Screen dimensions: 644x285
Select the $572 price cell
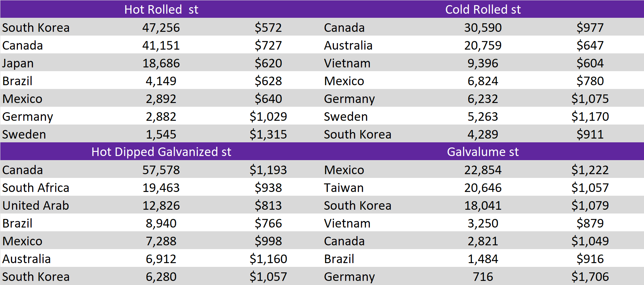click(x=268, y=27)
